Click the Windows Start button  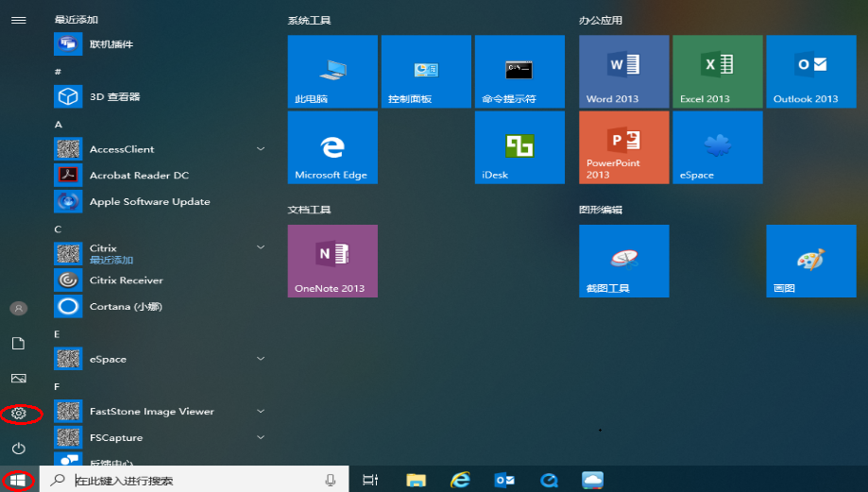(x=18, y=480)
